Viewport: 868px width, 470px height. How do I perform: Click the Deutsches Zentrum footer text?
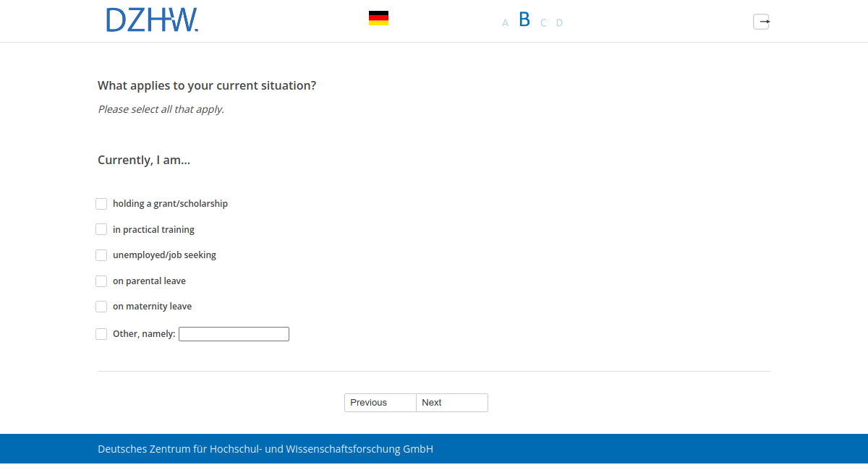(265, 449)
